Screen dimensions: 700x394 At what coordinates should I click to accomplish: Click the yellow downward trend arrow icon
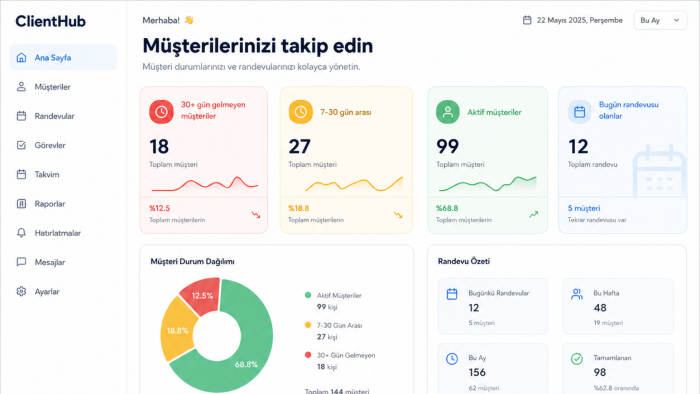(398, 215)
